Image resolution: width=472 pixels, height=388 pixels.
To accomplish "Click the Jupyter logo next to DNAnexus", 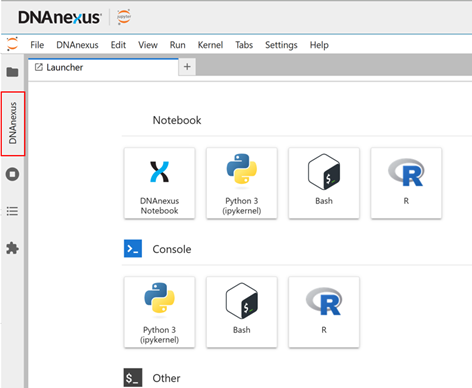I will (124, 17).
